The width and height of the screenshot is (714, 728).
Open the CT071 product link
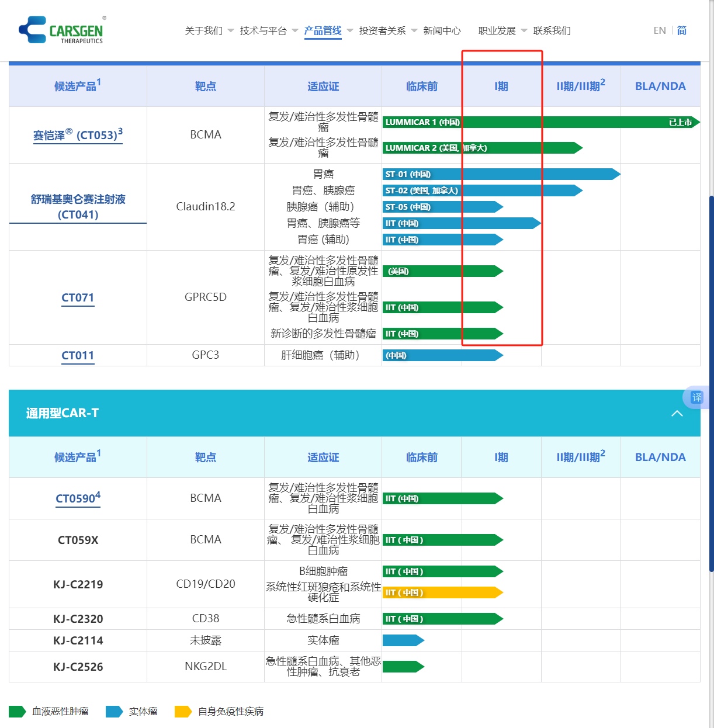coord(78,297)
